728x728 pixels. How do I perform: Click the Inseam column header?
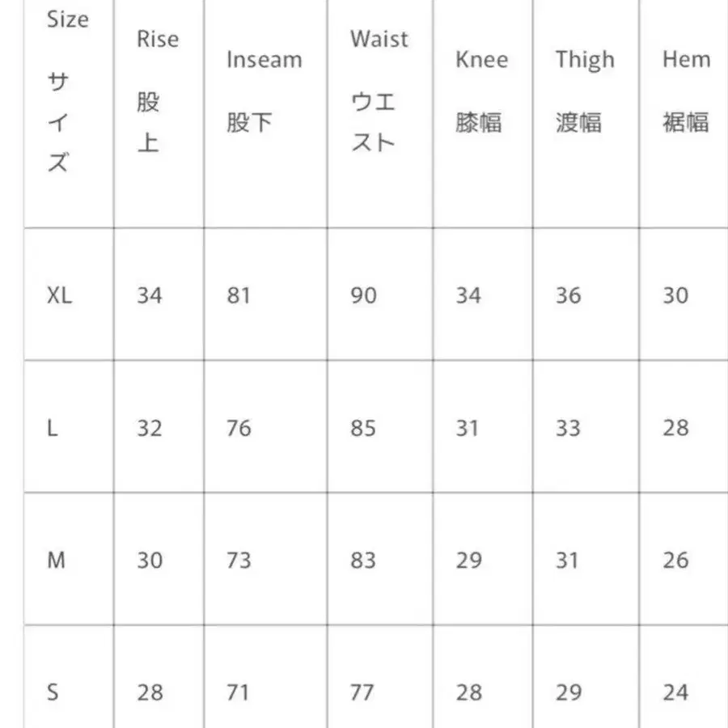pos(264,61)
